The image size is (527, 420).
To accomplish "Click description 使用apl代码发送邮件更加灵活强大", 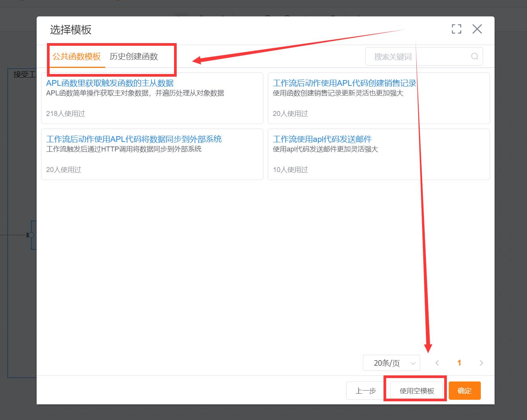I will tap(325, 149).
